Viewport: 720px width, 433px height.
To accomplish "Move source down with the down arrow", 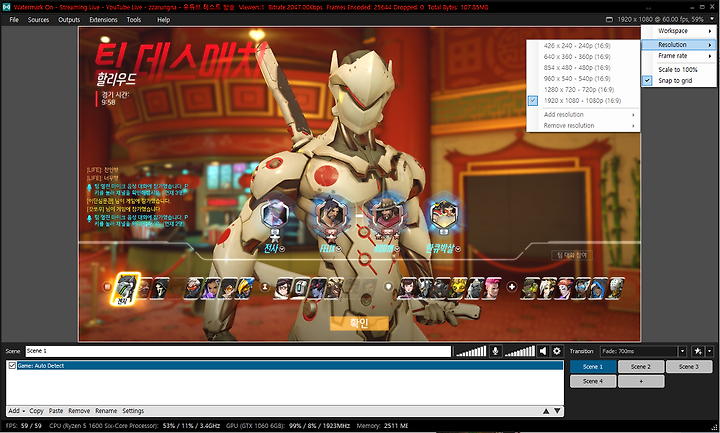I will [557, 411].
